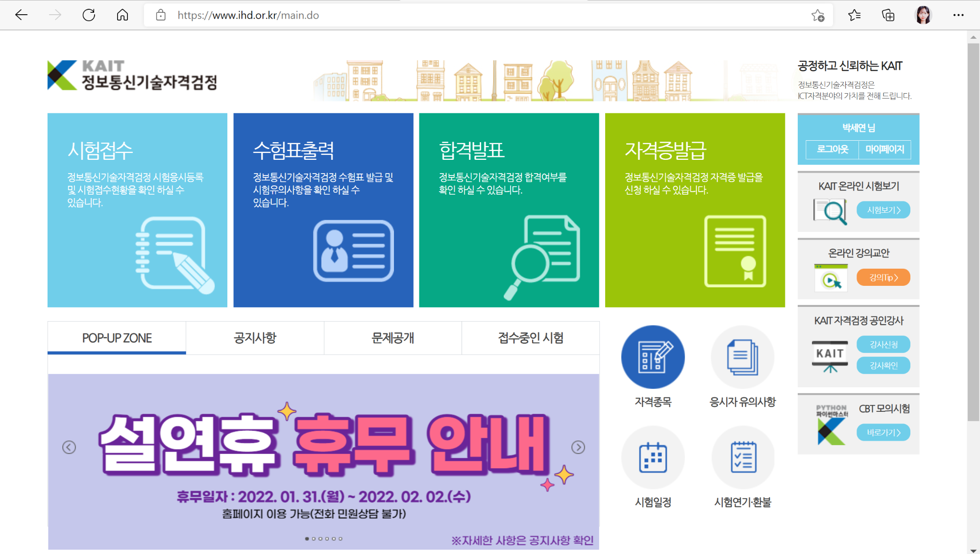Viewport: 980px width, 554px height.
Task: Click the orange 강의Tip button
Action: 883,277
